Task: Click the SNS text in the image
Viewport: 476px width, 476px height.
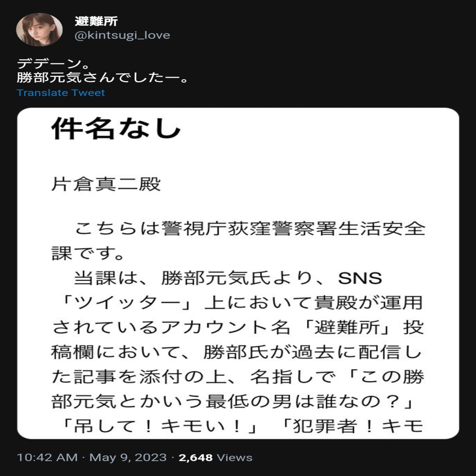Action: pos(360,278)
